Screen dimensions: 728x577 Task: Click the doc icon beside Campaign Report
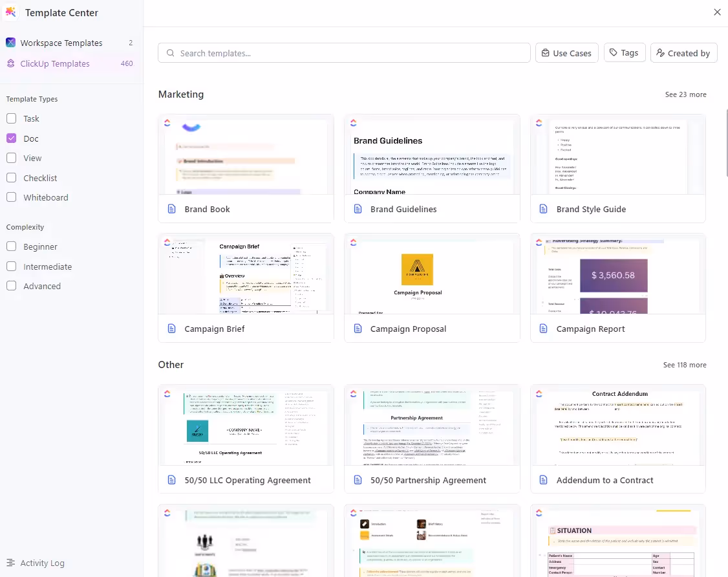coord(542,328)
